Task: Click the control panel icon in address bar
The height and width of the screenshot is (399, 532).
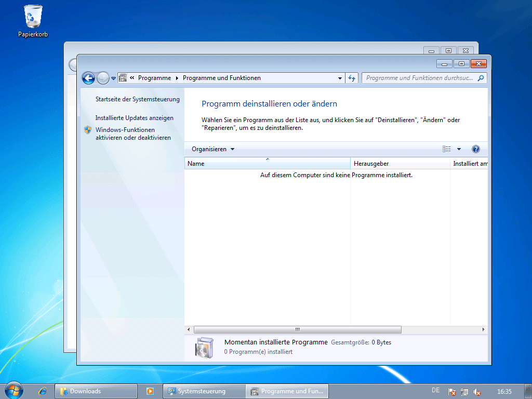Action: pos(123,78)
